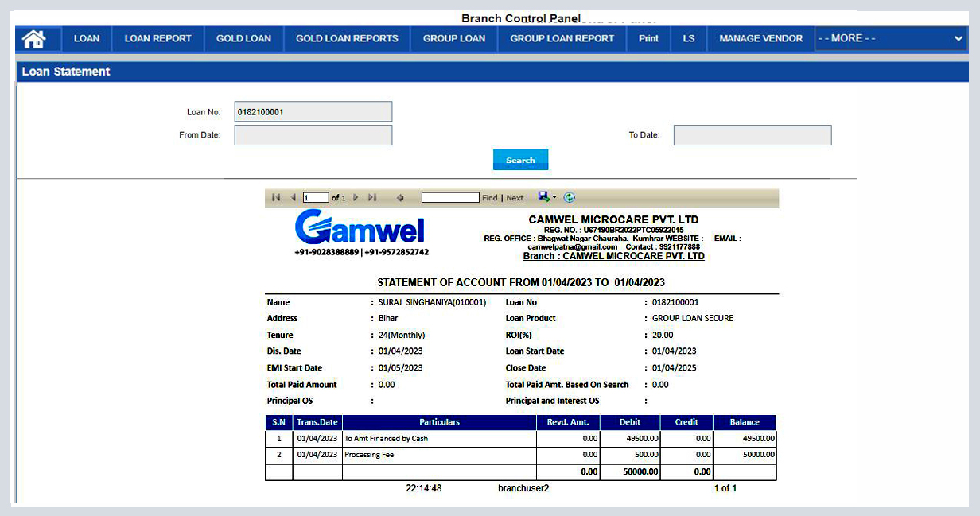Open the LOAN REPORT tab
Screen dimensions: 980x516
tap(157, 38)
